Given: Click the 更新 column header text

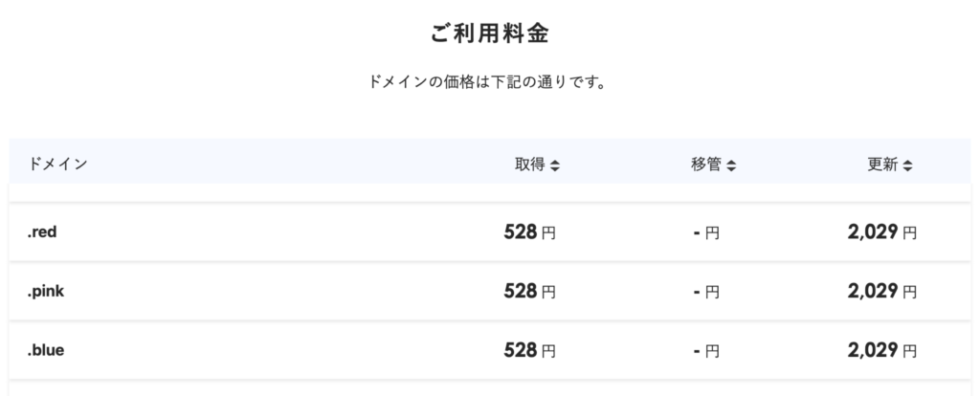Looking at the screenshot, I should pyautogui.click(x=882, y=165).
